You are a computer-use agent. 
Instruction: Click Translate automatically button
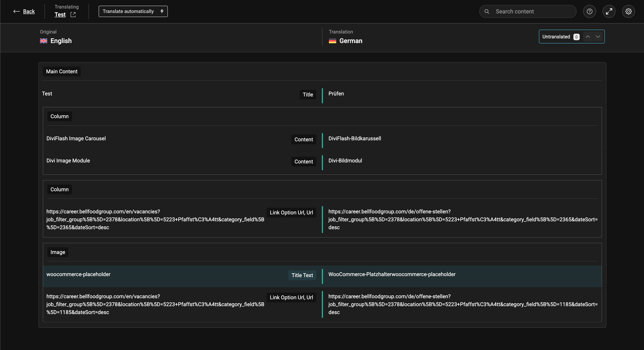pos(128,11)
